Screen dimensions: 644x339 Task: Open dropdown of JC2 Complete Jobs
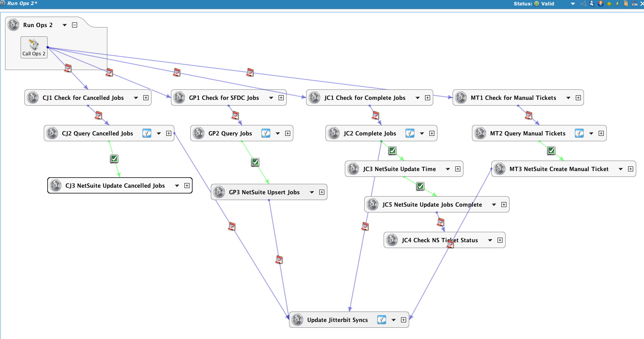(x=422, y=134)
